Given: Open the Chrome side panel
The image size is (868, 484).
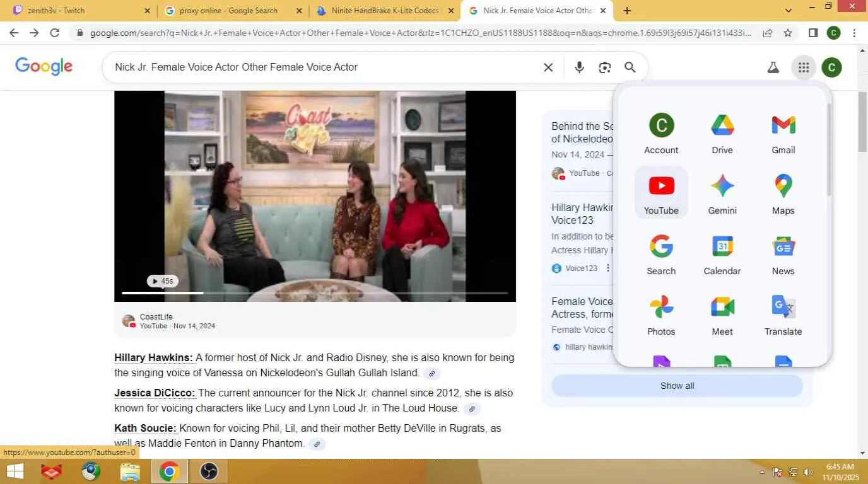Looking at the screenshot, I should coord(813,33).
